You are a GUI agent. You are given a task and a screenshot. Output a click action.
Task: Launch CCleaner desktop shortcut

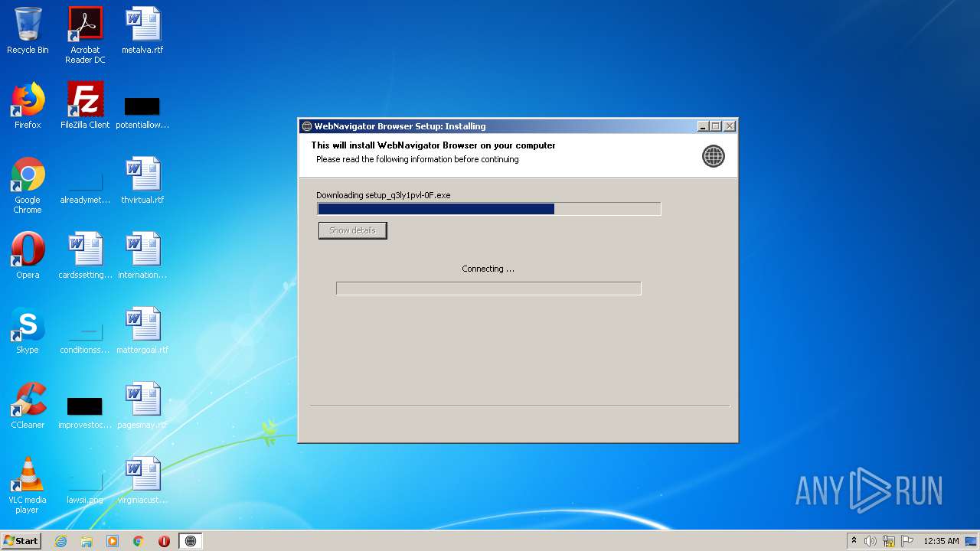pyautogui.click(x=28, y=406)
